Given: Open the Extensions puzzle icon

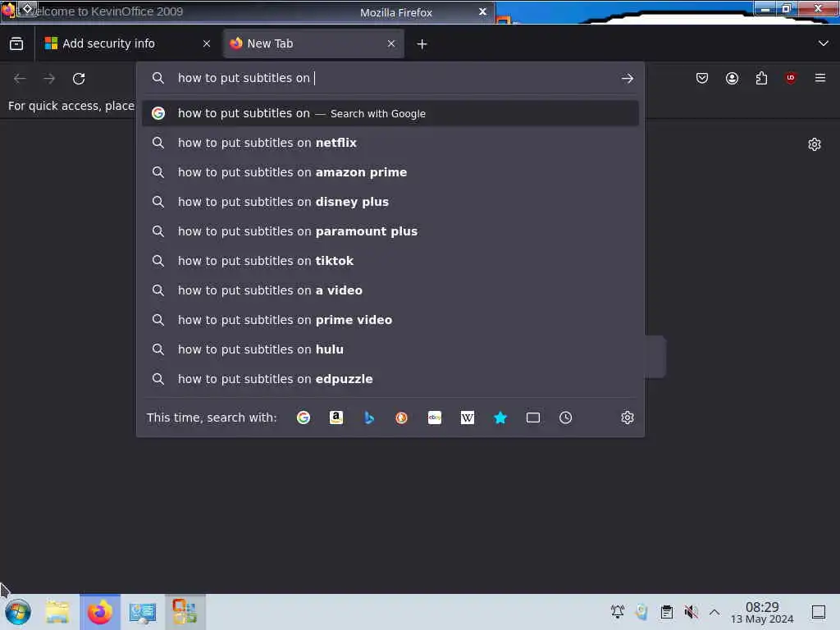Looking at the screenshot, I should pos(761,78).
